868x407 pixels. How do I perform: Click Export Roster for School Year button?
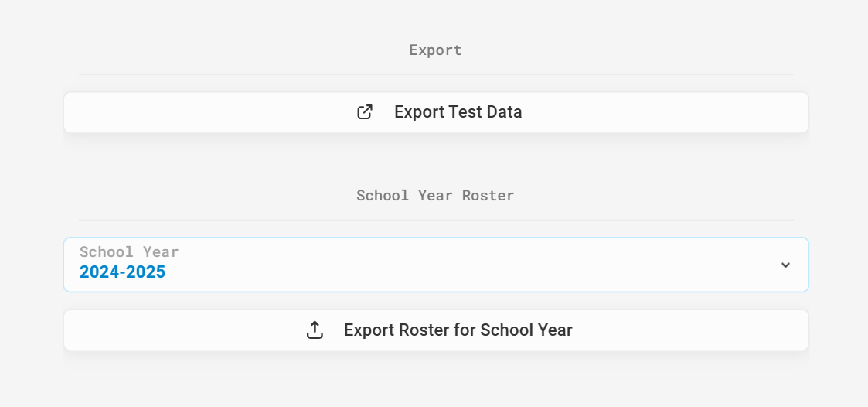click(x=436, y=330)
